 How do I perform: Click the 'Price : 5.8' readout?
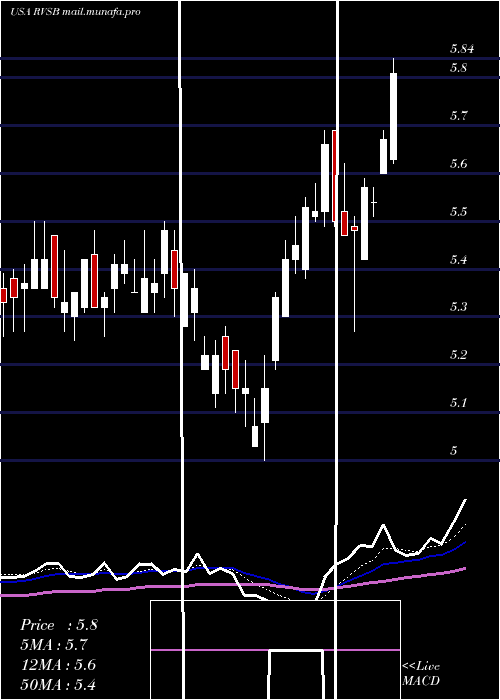point(59,625)
